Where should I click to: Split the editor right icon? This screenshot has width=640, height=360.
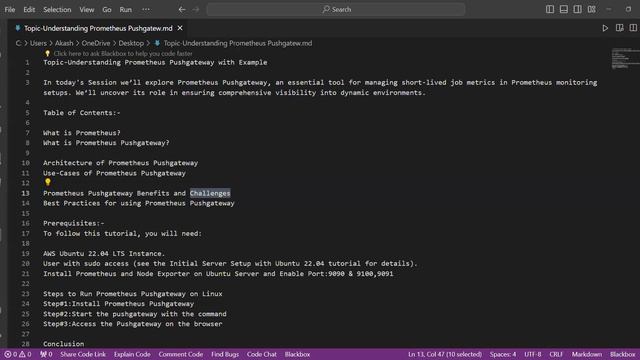[633, 28]
